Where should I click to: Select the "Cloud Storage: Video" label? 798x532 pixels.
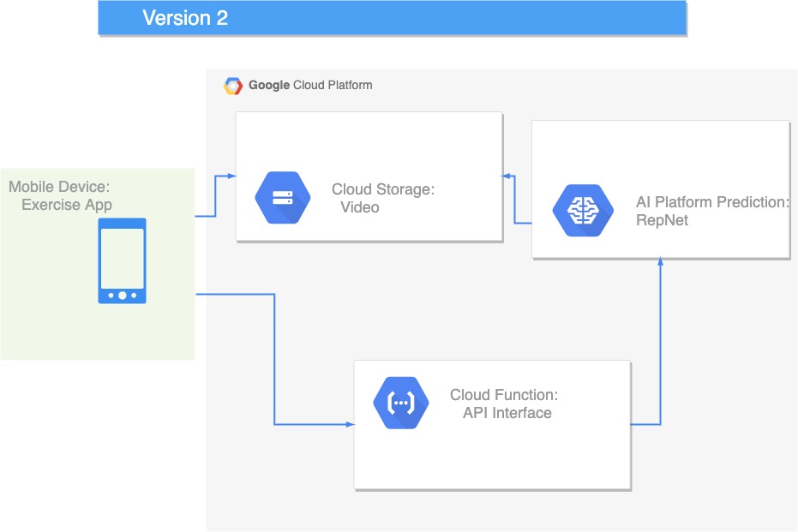[x=383, y=199]
